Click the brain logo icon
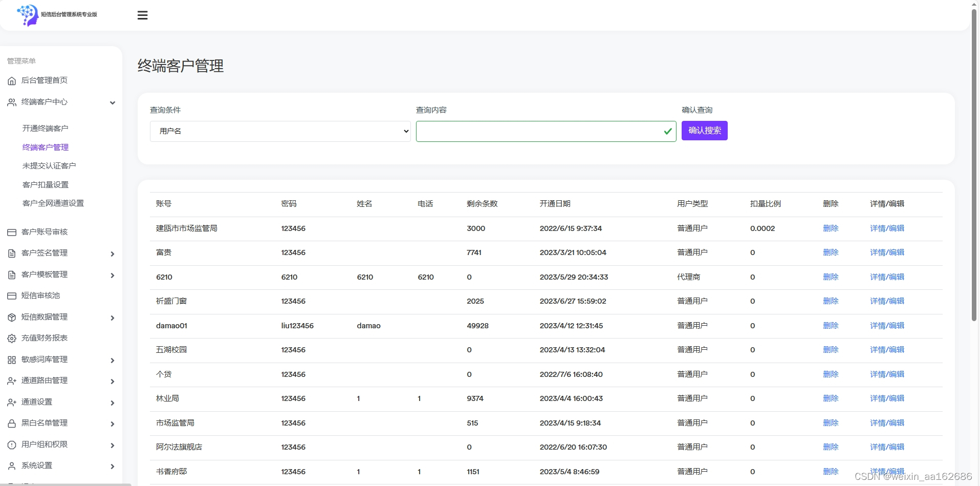 pos(28,15)
